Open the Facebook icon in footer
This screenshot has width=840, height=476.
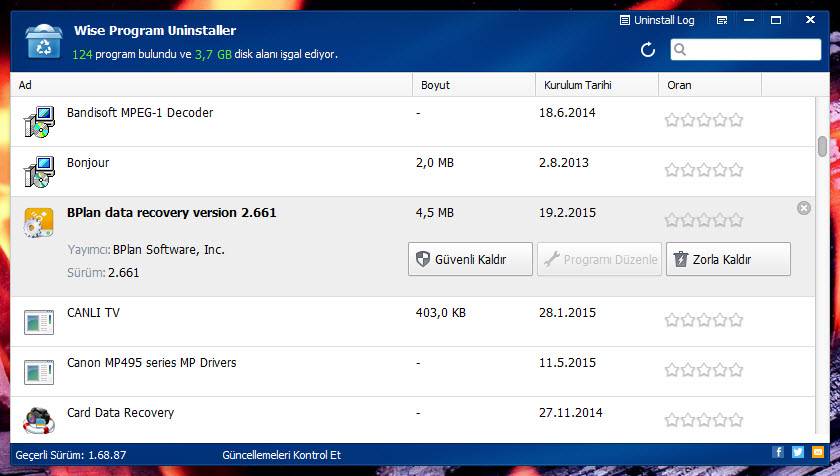coord(778,452)
